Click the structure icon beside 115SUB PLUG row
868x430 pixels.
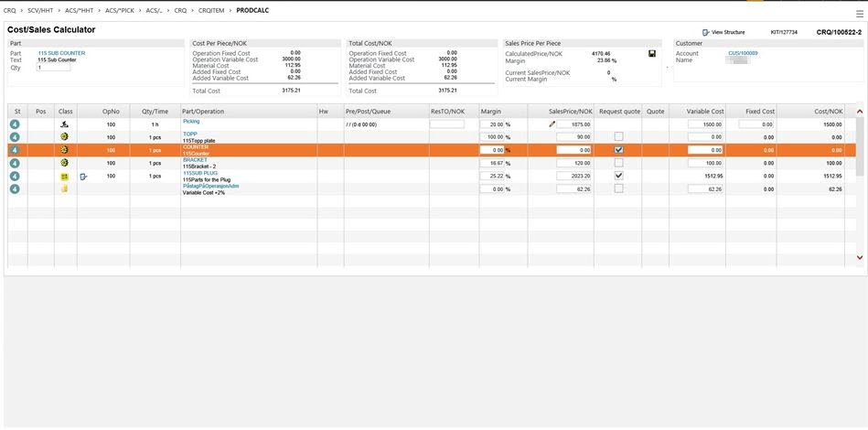84,176
